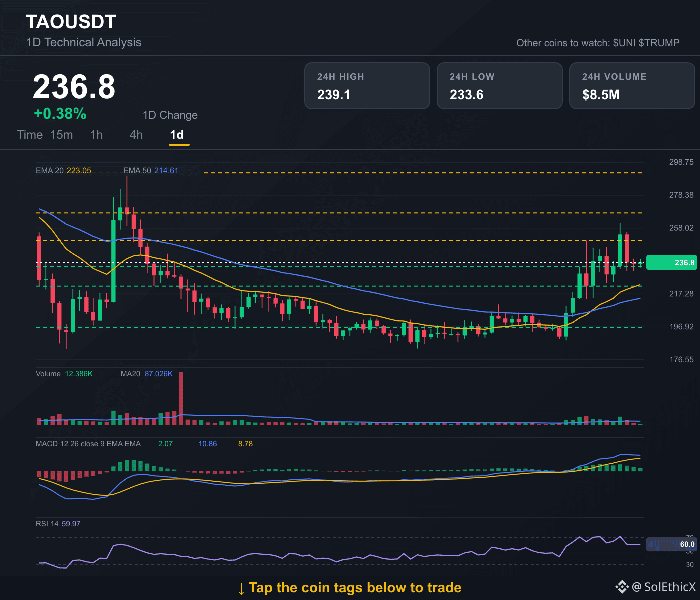
Task: Click the 1D Change label
Action: 170,115
